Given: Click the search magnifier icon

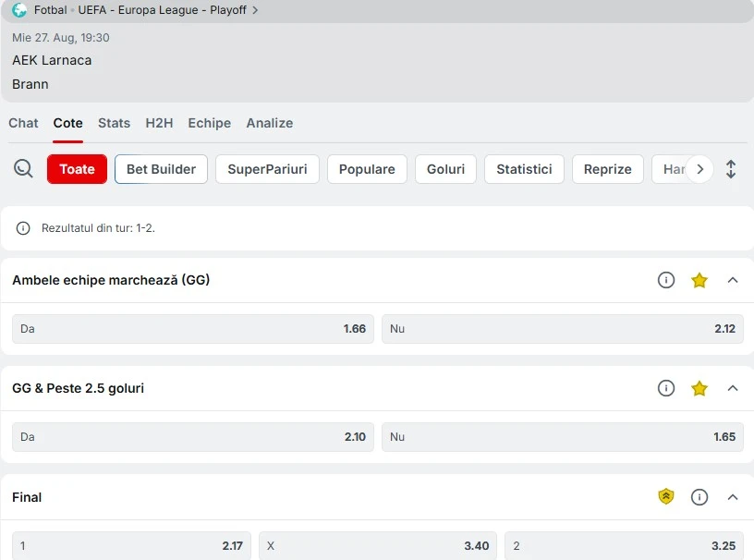Looking at the screenshot, I should point(24,169).
